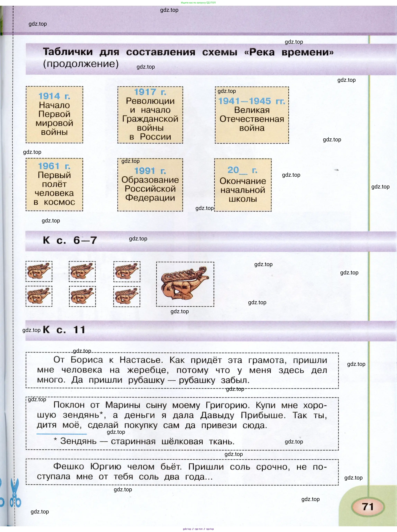Select the 1914 First World War card
Screen dimensions: 397x532
[x=54, y=115]
